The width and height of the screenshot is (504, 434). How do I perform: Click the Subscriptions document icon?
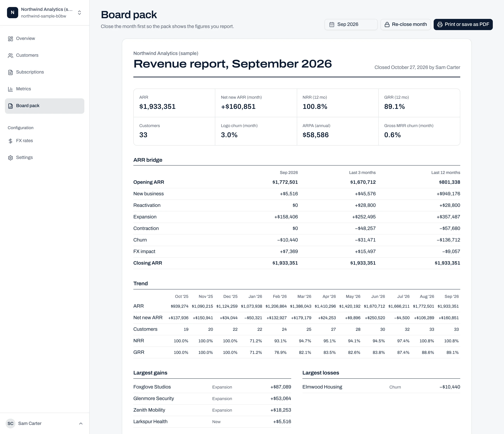pyautogui.click(x=10, y=72)
